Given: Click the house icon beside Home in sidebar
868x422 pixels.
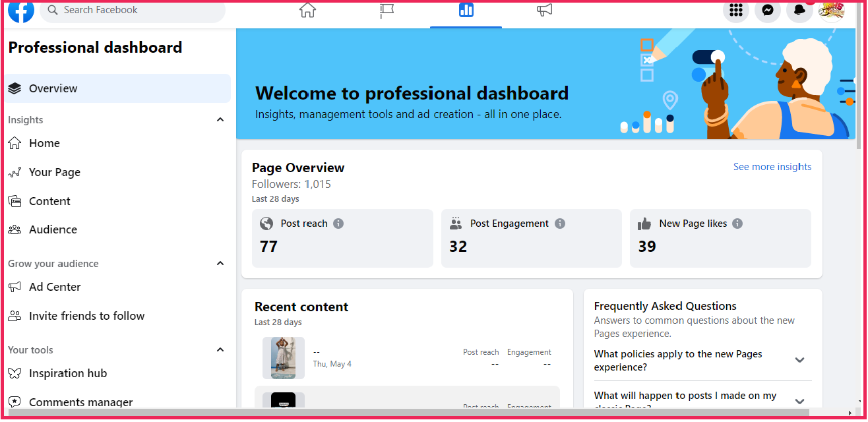Looking at the screenshot, I should 15,143.
